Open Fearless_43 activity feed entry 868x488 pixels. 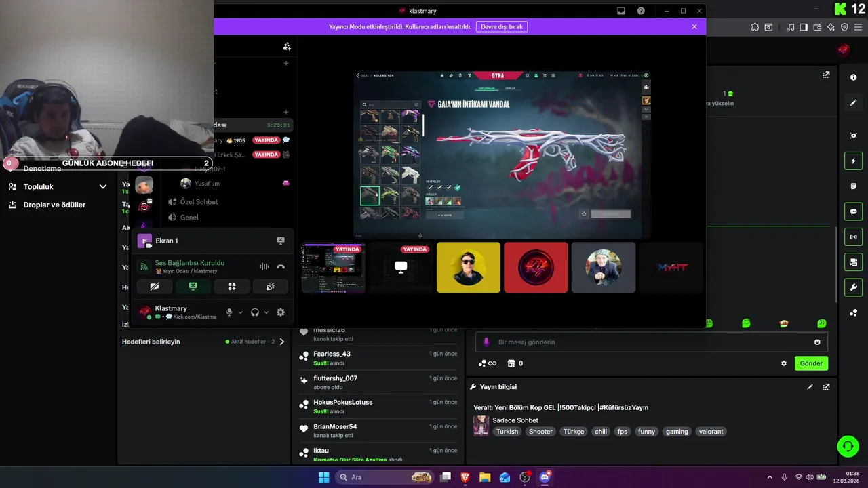pos(378,359)
